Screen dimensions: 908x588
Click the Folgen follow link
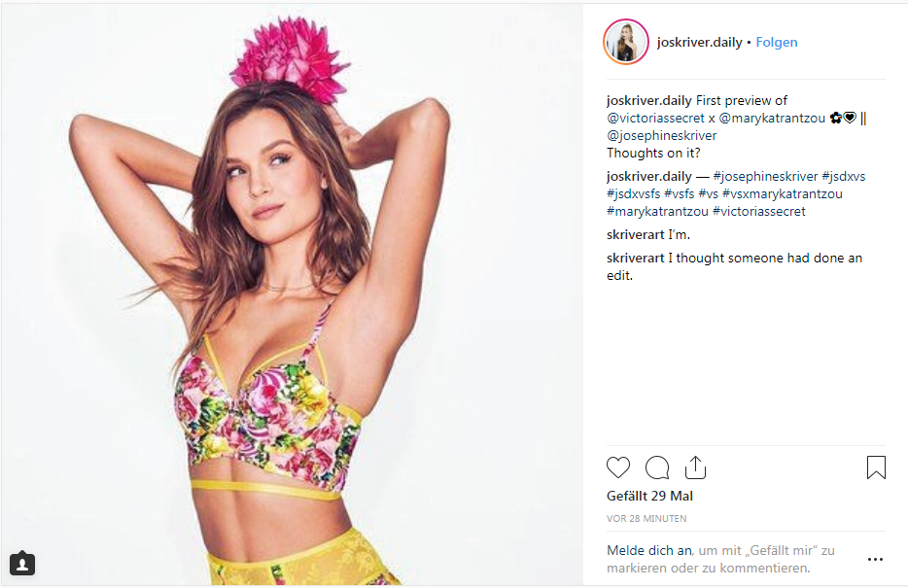coord(777,42)
